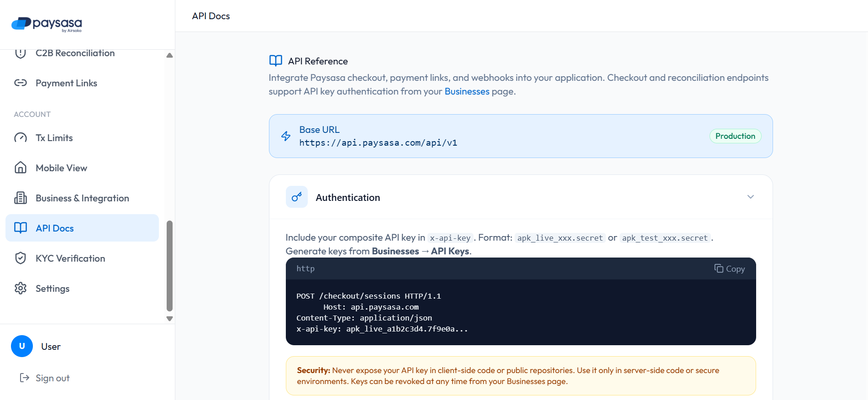Click the Sign out button
Image resolution: width=868 pixels, height=400 pixels.
45,378
